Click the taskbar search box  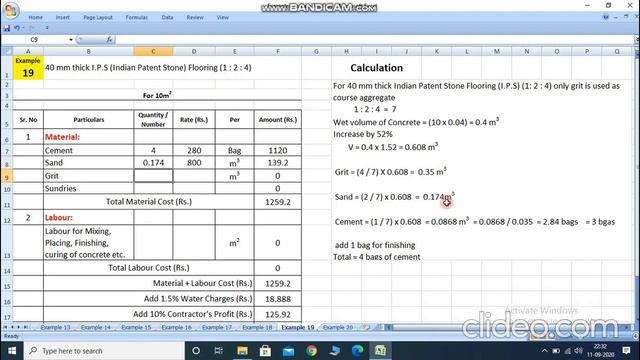(x=104, y=351)
